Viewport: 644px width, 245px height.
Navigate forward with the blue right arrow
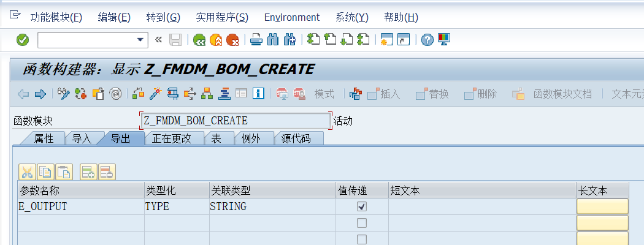(40, 94)
